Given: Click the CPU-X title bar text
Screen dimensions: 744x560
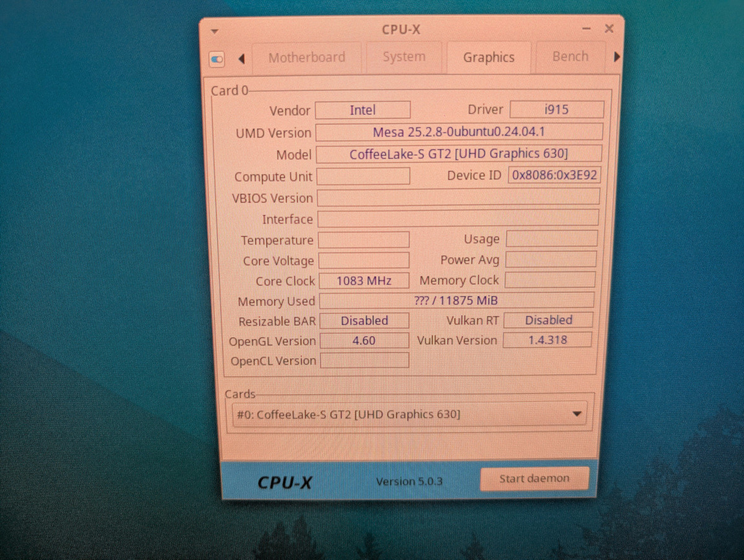Looking at the screenshot, I should point(401,29).
